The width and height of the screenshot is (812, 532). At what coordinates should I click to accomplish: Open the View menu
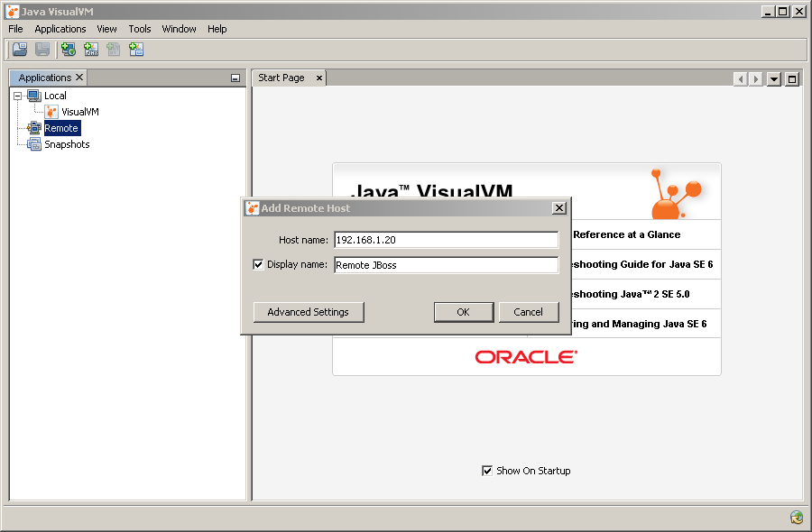tap(106, 29)
